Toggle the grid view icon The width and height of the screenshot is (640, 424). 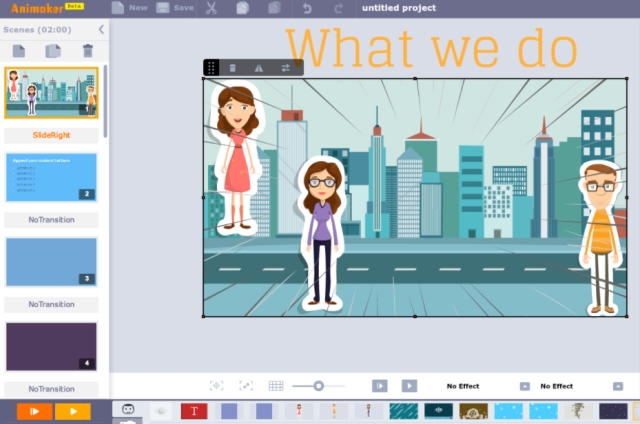tap(276, 386)
